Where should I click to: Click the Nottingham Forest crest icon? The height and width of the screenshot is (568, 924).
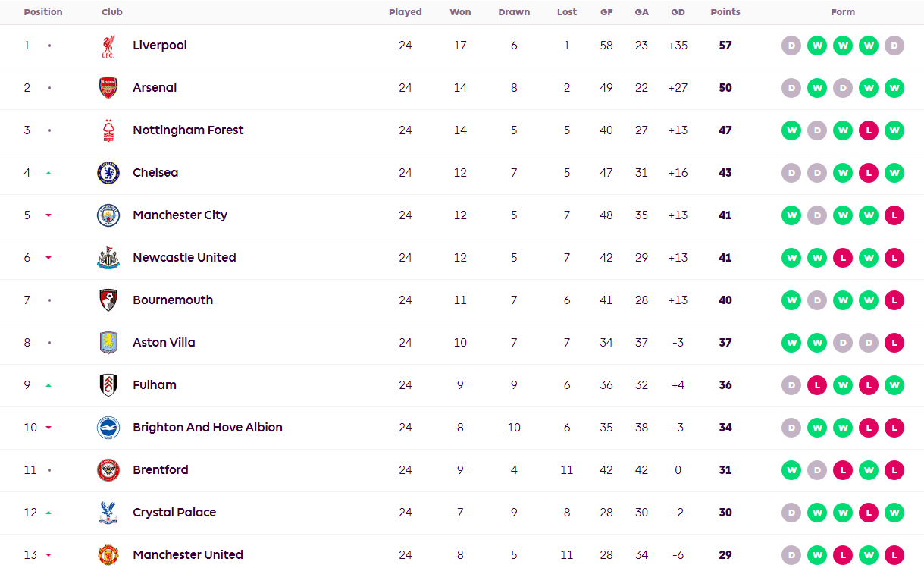(x=108, y=130)
